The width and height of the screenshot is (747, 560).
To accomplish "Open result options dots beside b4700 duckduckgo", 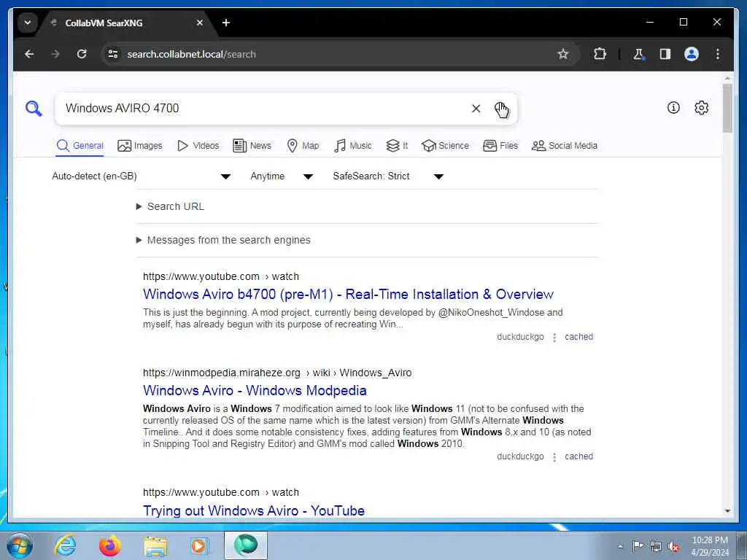I will (554, 338).
